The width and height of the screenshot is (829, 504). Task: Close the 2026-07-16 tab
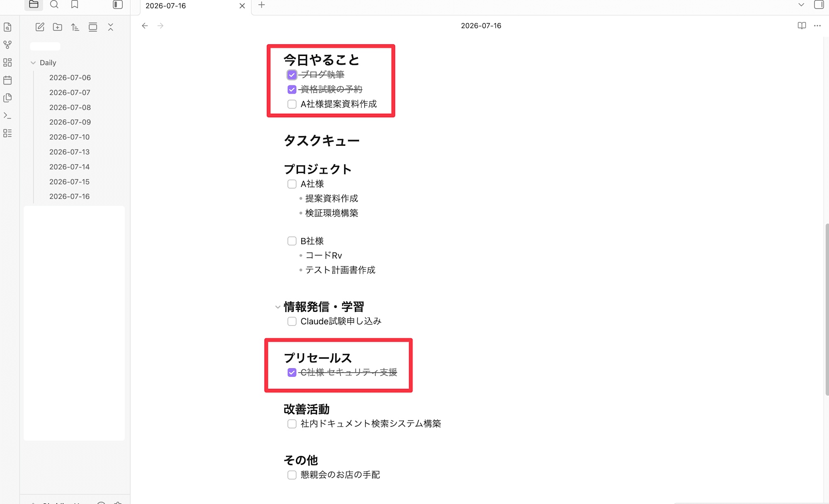(x=242, y=6)
